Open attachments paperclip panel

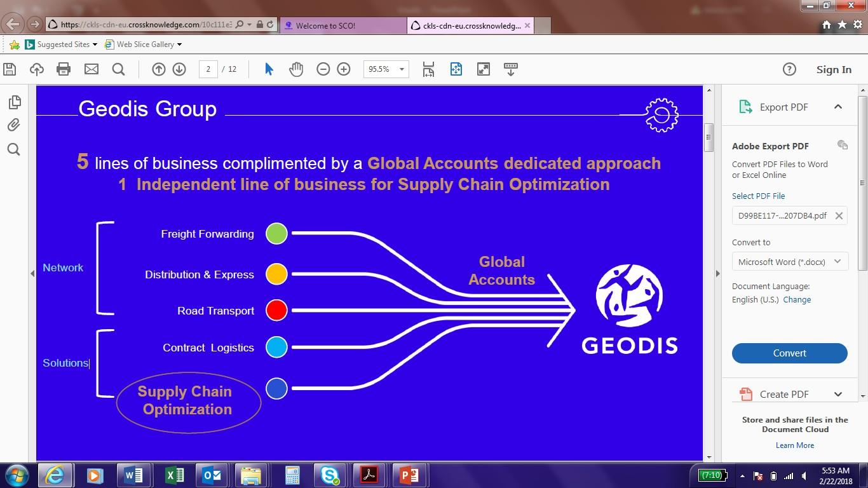tap(14, 125)
